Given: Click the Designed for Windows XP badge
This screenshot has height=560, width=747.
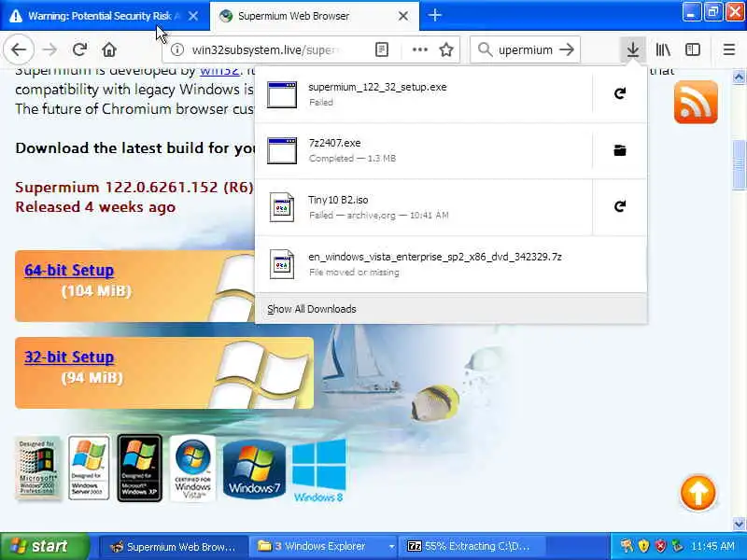Looking at the screenshot, I should click(x=139, y=468).
